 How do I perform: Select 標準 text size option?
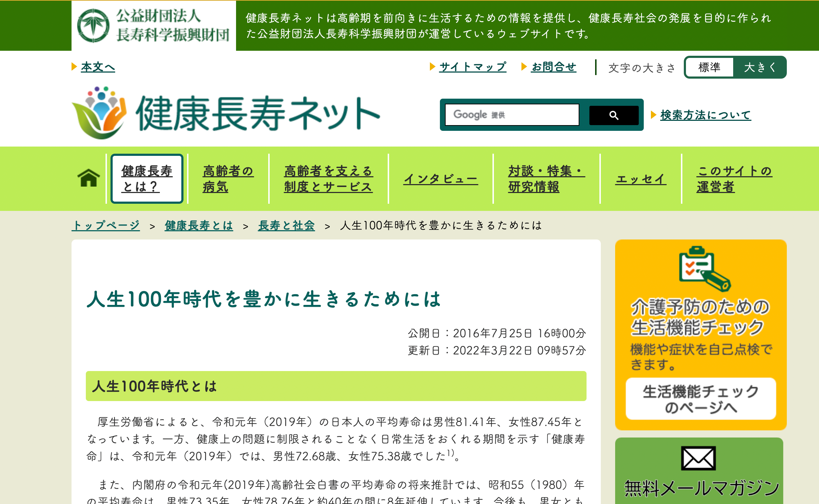(x=709, y=67)
